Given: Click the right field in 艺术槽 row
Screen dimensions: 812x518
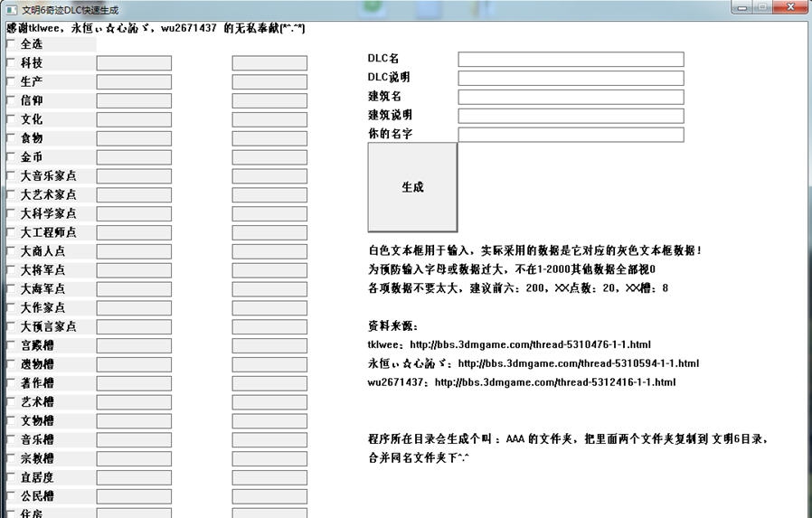Looking at the screenshot, I should coord(269,402).
